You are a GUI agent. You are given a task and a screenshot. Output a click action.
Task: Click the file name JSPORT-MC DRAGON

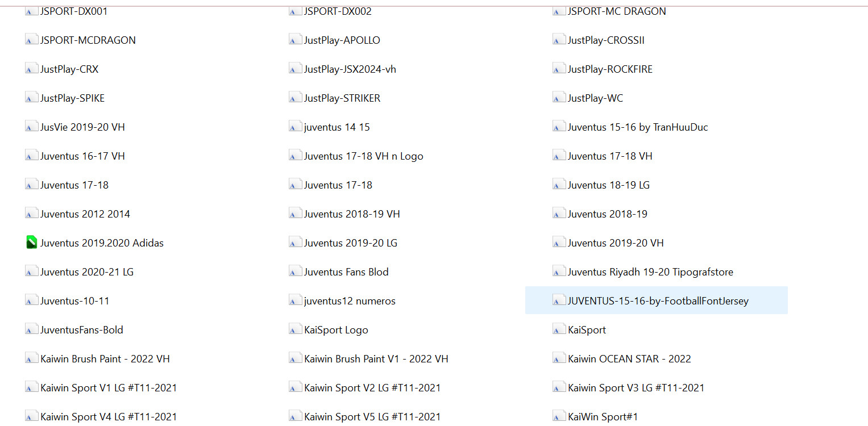pos(617,11)
